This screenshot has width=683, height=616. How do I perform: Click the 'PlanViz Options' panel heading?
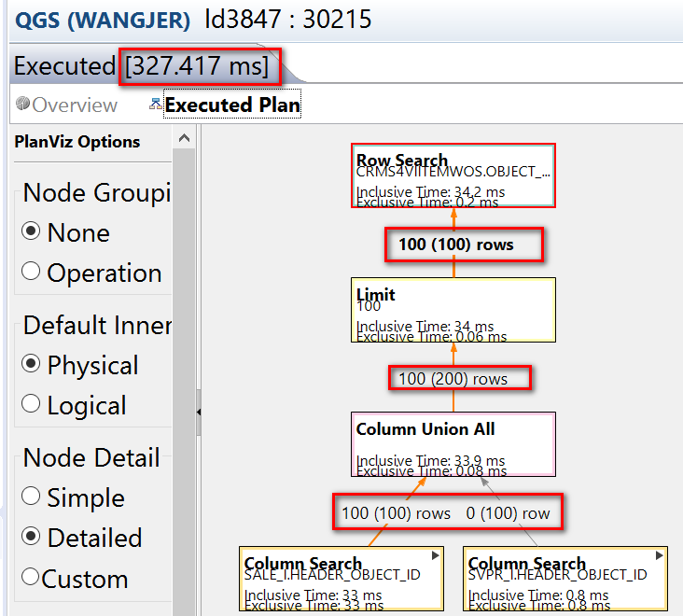point(77,142)
